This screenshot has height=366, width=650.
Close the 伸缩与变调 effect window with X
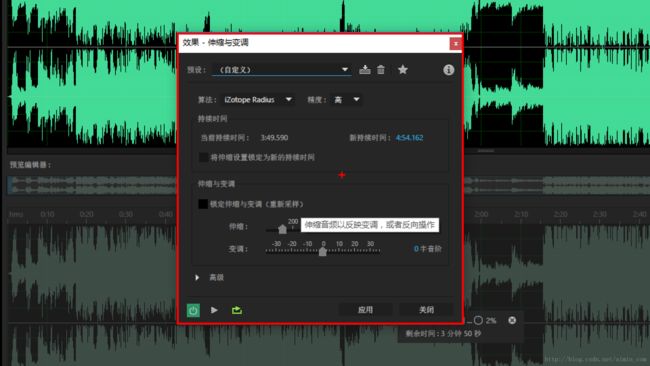pos(456,43)
